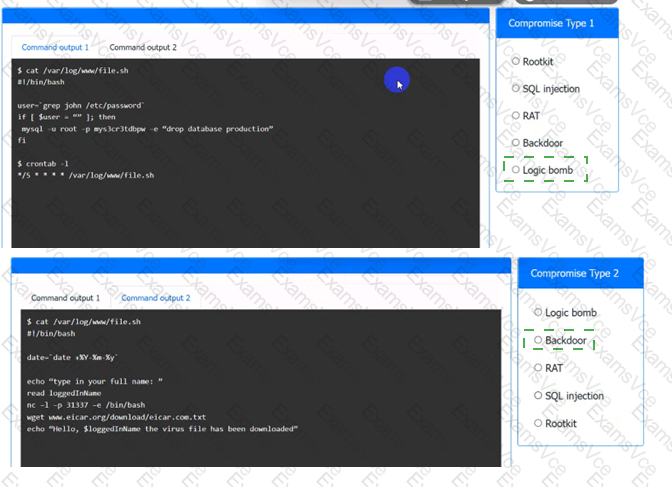This screenshot has width=672, height=487.
Task: Click the cat file.sh line in upper terminal
Action: pos(73,70)
